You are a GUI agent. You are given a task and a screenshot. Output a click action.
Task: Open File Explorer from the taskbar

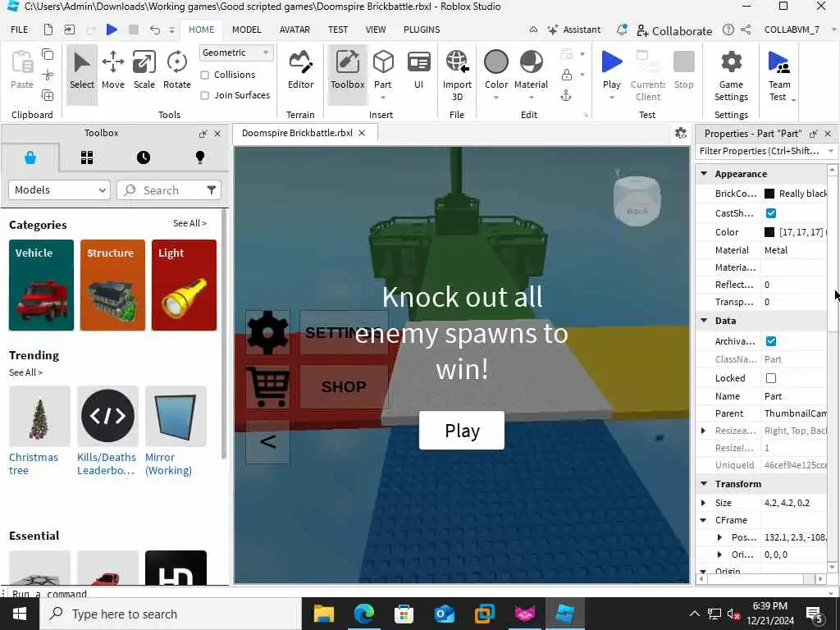click(x=323, y=614)
